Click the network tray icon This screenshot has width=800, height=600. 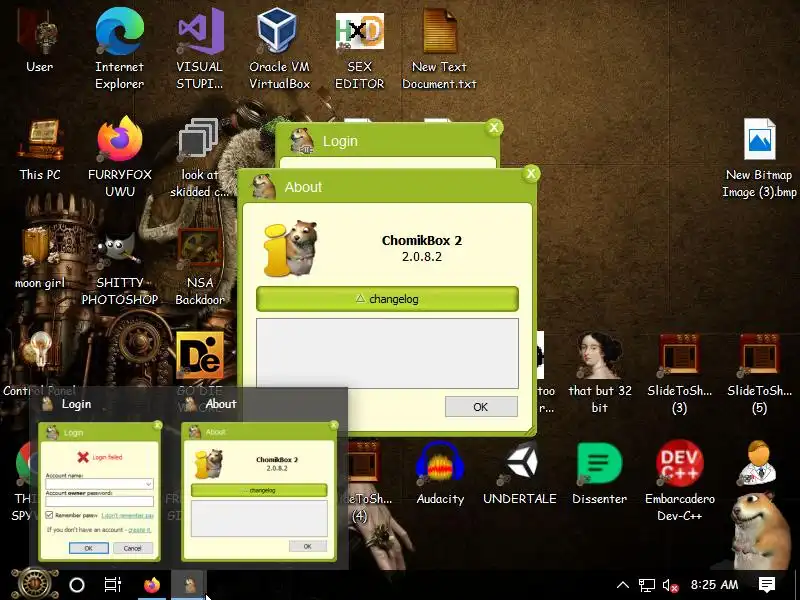[647, 585]
